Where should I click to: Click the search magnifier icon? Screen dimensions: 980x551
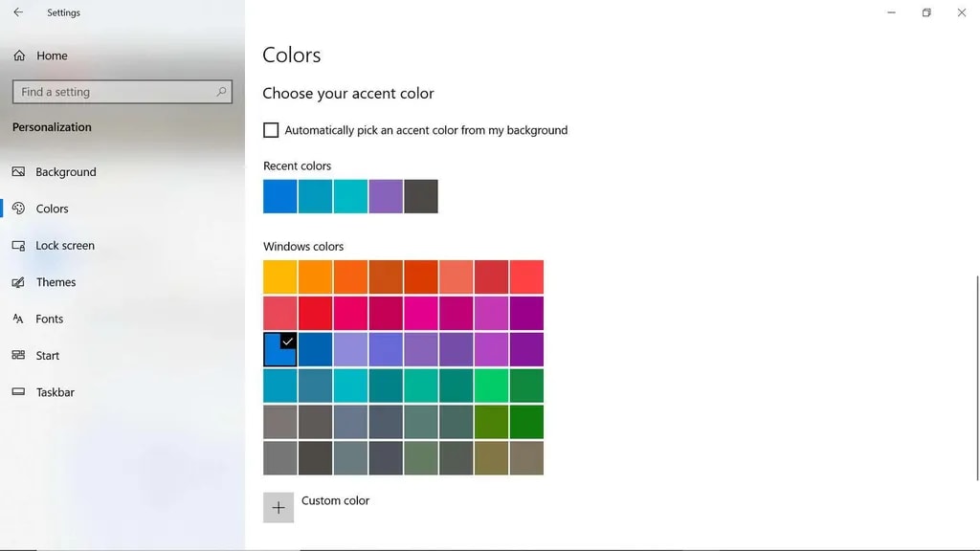[x=221, y=92]
